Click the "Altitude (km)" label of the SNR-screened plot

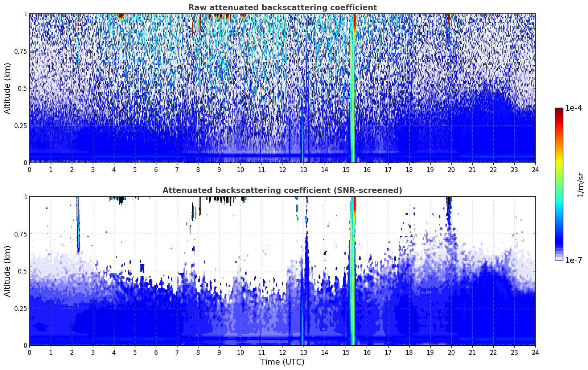tap(8, 271)
